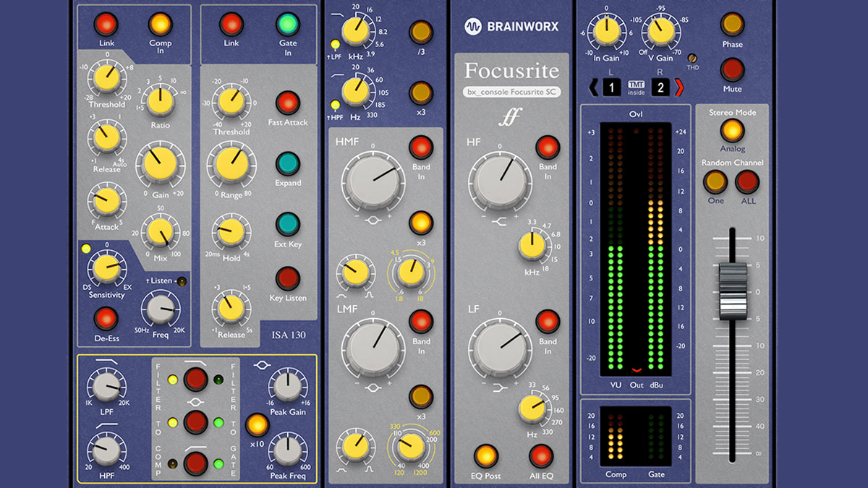The height and width of the screenshot is (488, 868).
Task: Click the In Gain knob
Action: (x=605, y=30)
